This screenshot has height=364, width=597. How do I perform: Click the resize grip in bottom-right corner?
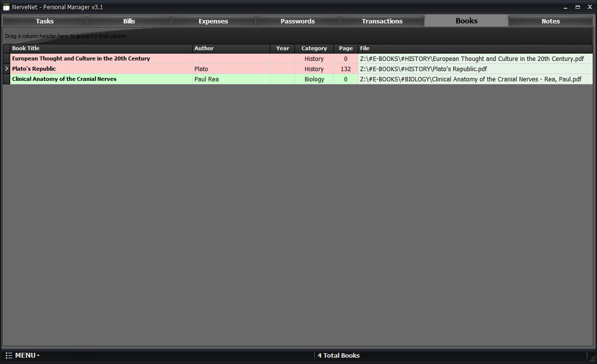(592, 359)
